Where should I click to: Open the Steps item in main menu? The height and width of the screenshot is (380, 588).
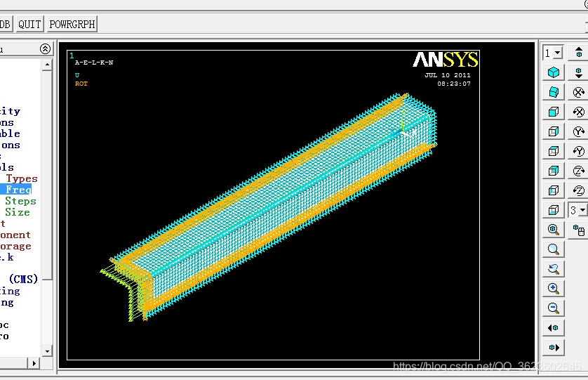coord(20,201)
